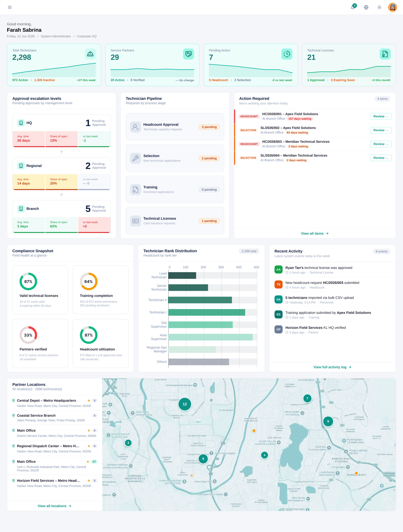
Task: Click the Total Technicians hard hat icon
Action: pos(90,54)
